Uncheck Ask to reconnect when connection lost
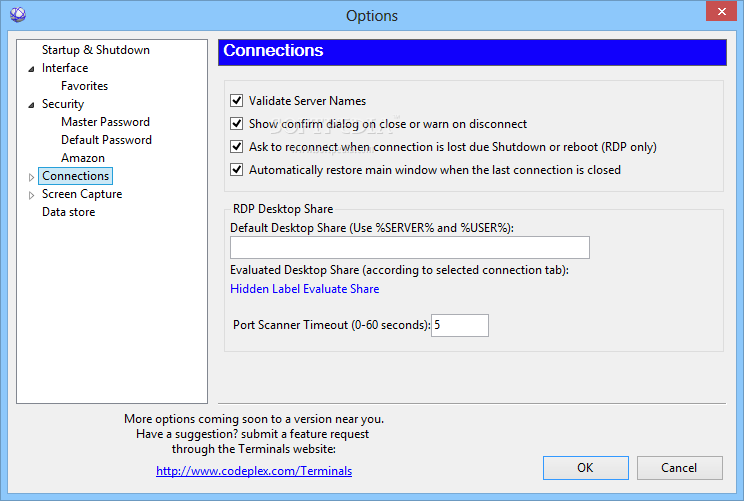 coord(236,147)
